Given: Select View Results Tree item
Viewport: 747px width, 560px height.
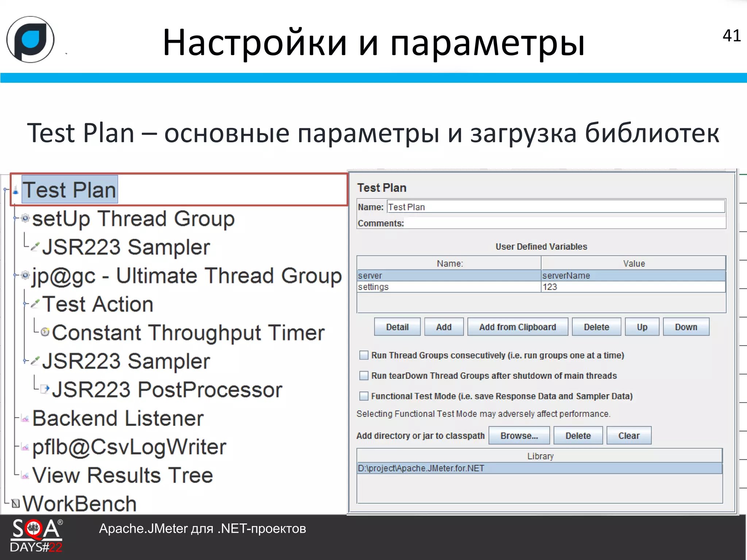Looking at the screenshot, I should click(x=123, y=475).
